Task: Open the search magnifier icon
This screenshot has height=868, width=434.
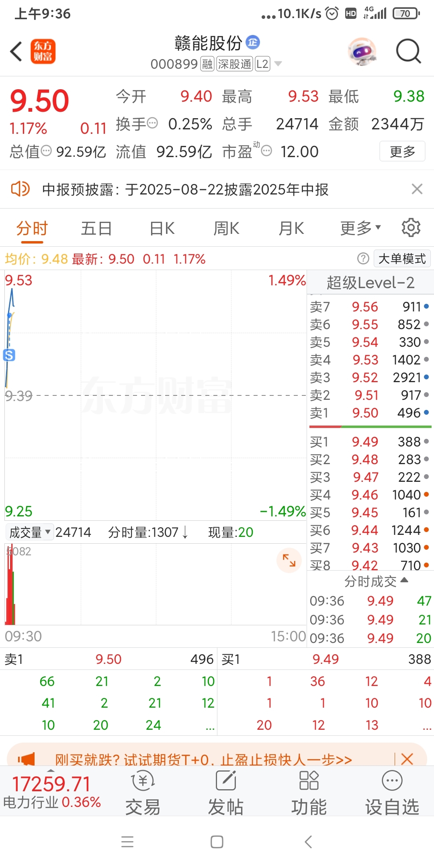Action: click(408, 51)
